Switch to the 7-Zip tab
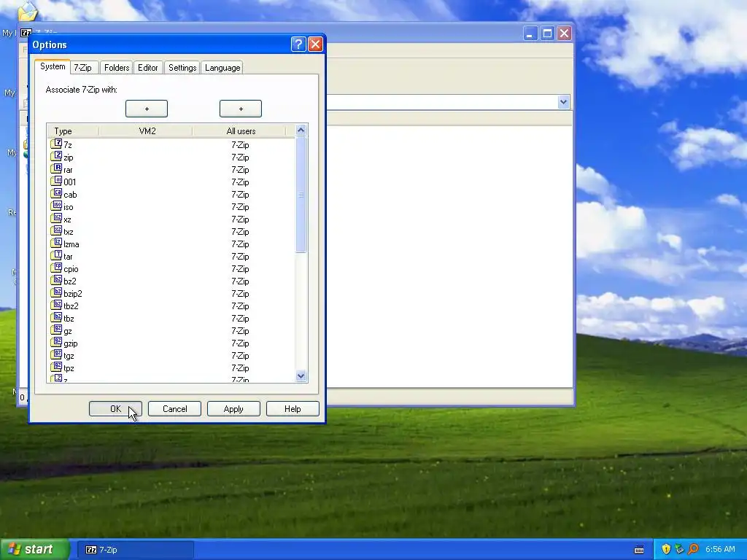 (83, 68)
